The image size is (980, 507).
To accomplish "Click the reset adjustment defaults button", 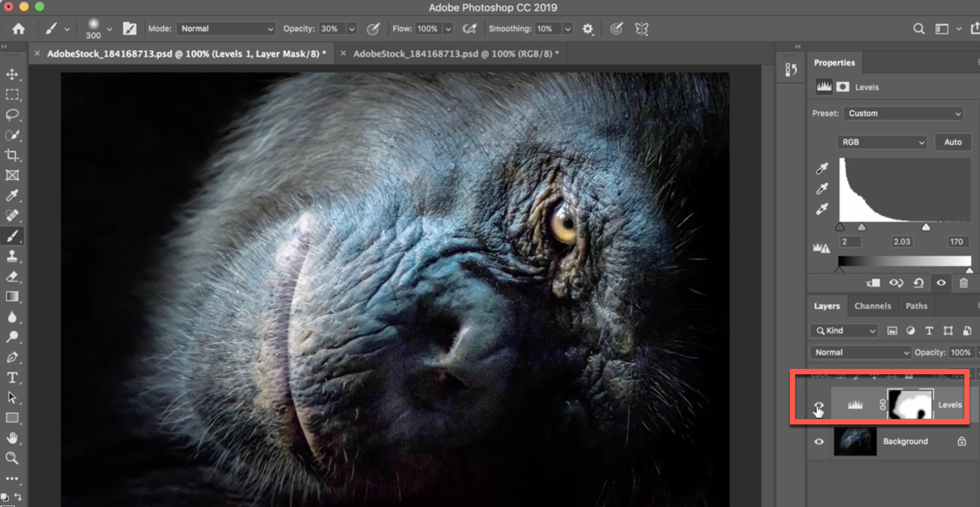I will pos(918,283).
